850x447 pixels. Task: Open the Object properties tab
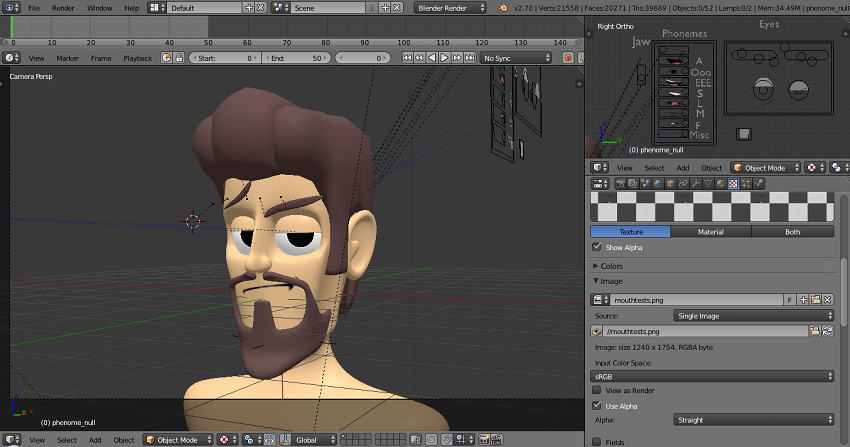point(671,184)
